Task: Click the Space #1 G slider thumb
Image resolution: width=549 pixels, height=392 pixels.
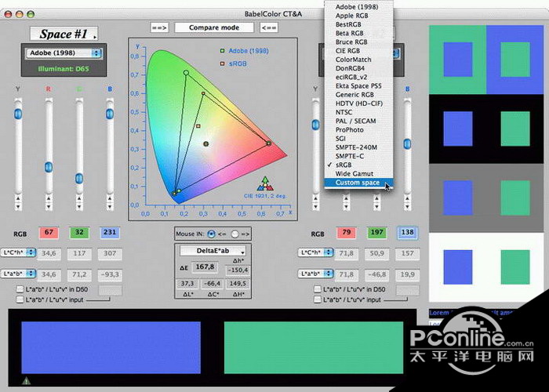Action: click(79, 178)
